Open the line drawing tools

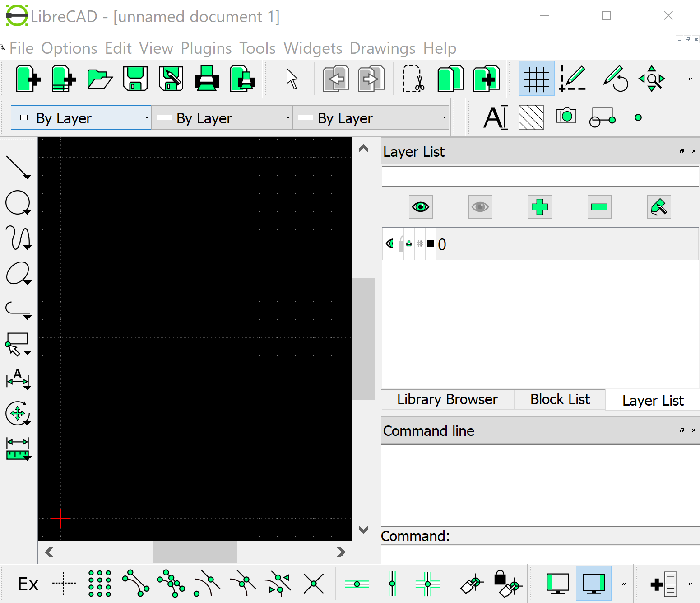18,167
